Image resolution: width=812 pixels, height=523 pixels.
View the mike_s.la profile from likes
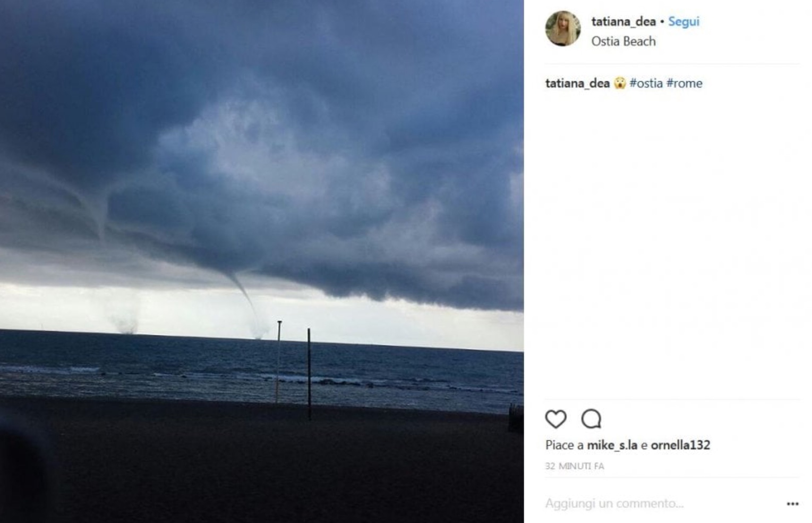click(612, 445)
